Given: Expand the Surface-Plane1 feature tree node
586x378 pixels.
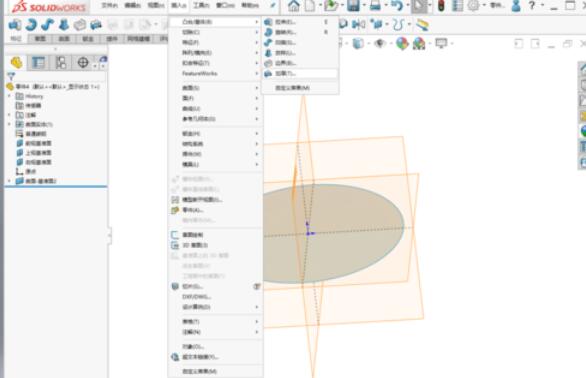Looking at the screenshot, I should pos(10,181).
